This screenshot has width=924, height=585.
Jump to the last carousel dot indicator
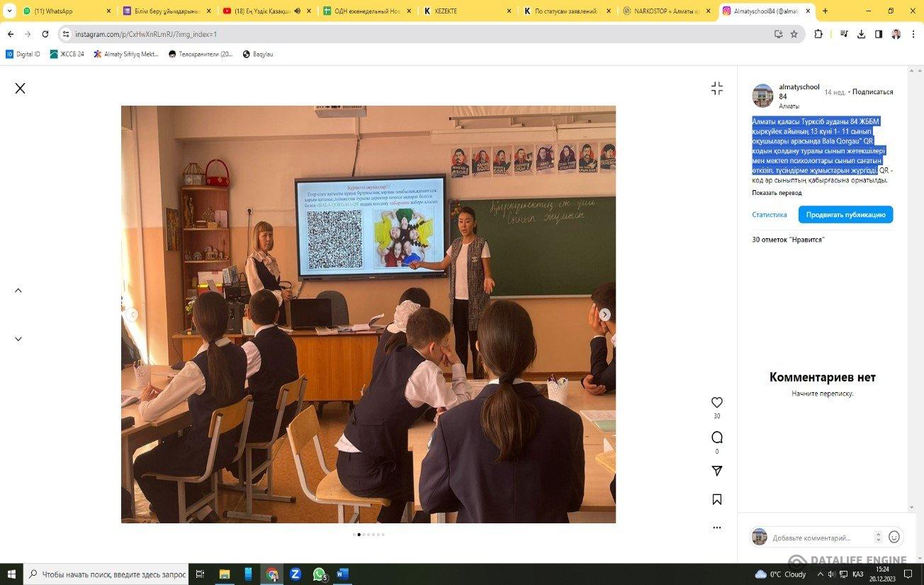tap(383, 535)
